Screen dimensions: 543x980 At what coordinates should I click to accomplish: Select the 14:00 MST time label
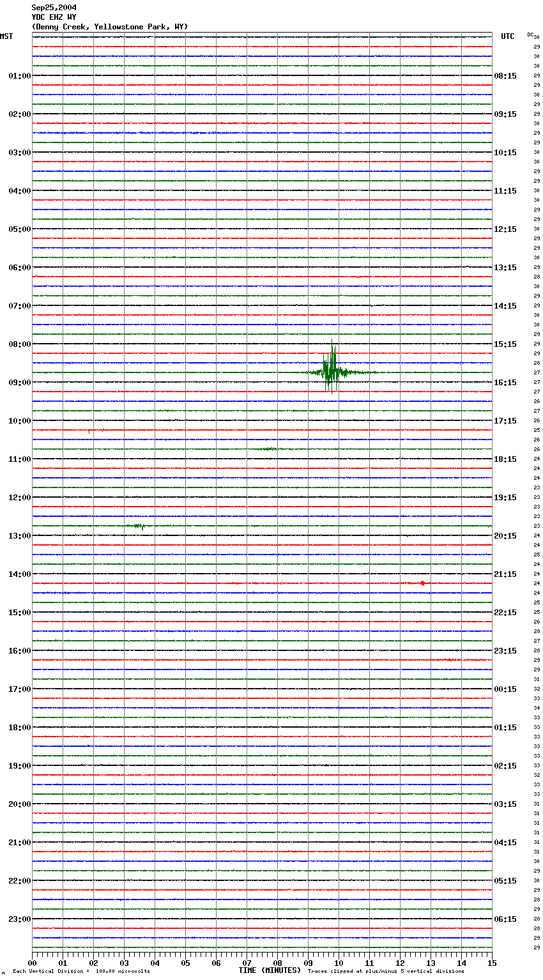tap(20, 574)
